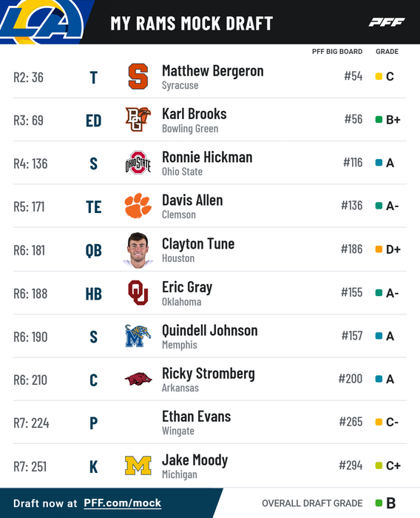
Task: Click the yellow C grade swatch for Bergeron
Action: click(x=379, y=76)
